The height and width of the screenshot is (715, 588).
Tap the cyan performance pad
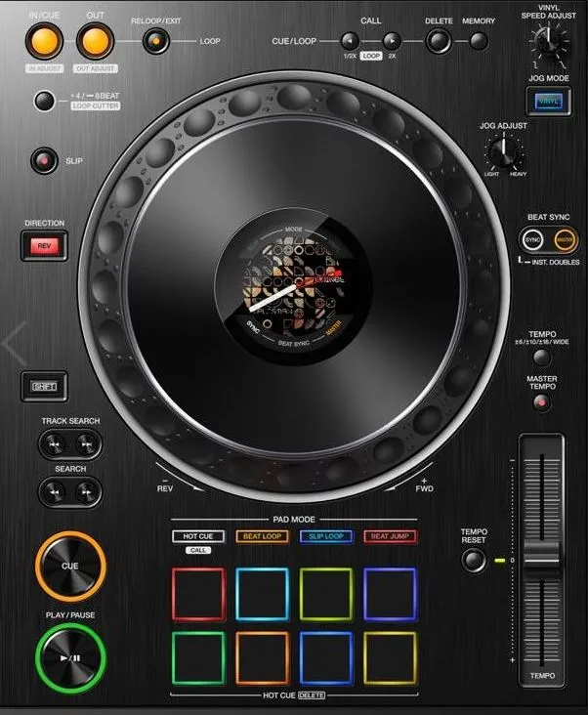coord(262,595)
